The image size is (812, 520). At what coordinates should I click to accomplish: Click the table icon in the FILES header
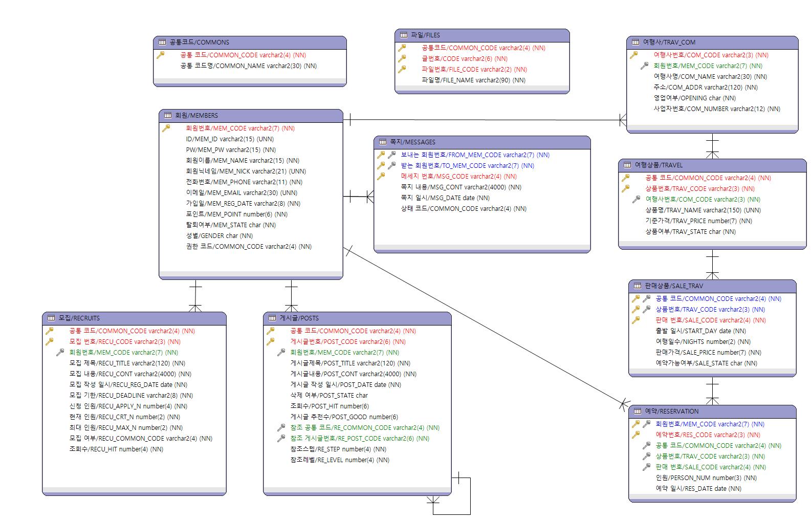click(x=404, y=35)
